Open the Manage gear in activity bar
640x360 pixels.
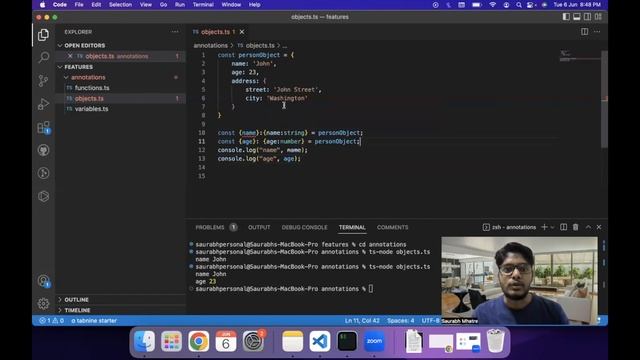click(x=43, y=303)
